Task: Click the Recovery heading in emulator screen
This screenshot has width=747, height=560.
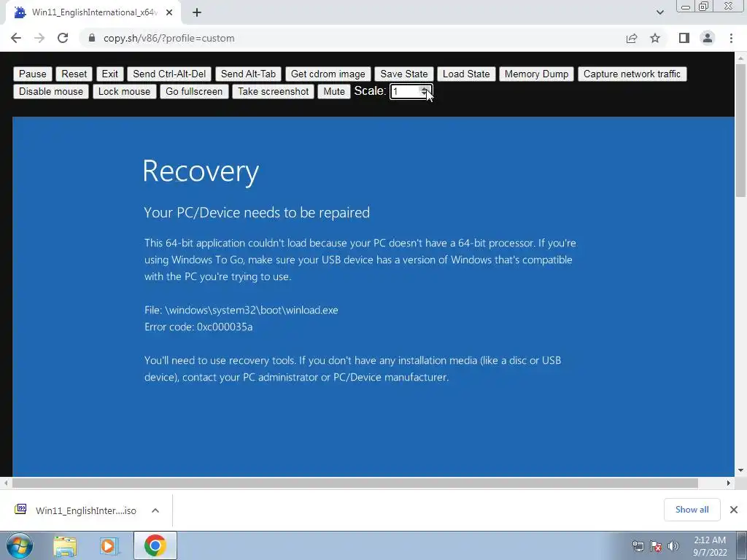Action: tap(201, 172)
